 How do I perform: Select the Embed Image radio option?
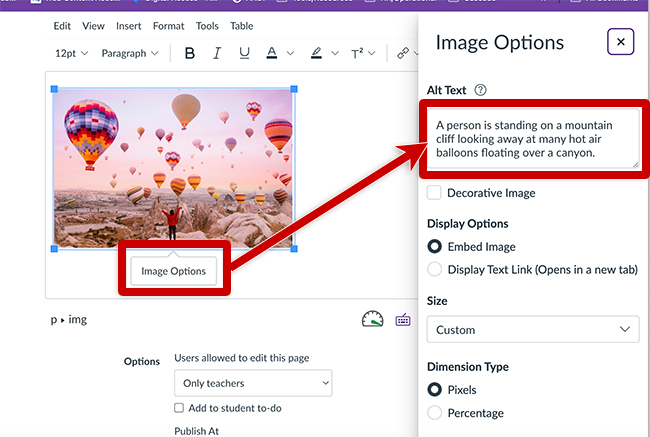[434, 247]
